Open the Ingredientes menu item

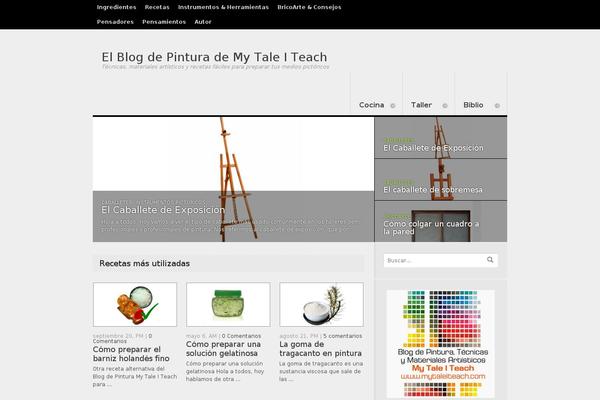click(116, 7)
